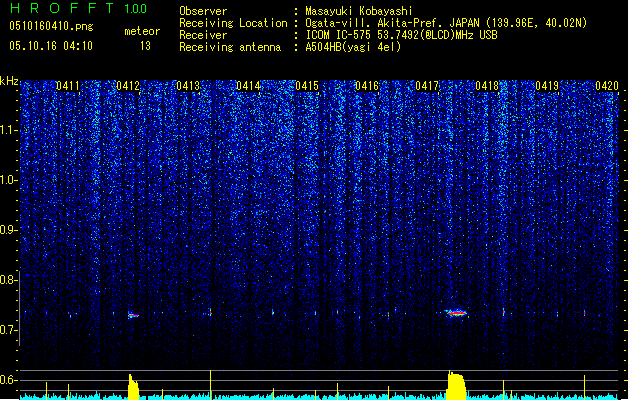The image size is (629, 400).
Task: Click the Observer label
Action: (x=203, y=11)
